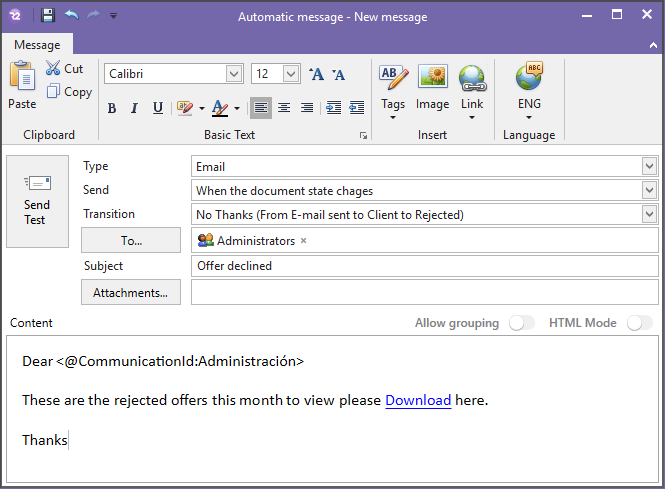Viewport: 665px width, 489px height.
Task: Click the To... recipients button
Action: (131, 240)
